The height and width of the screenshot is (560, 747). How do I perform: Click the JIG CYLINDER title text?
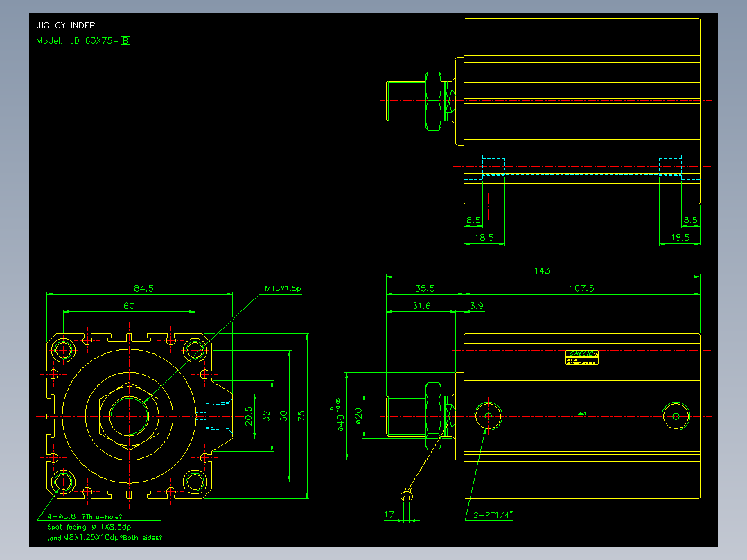point(66,25)
